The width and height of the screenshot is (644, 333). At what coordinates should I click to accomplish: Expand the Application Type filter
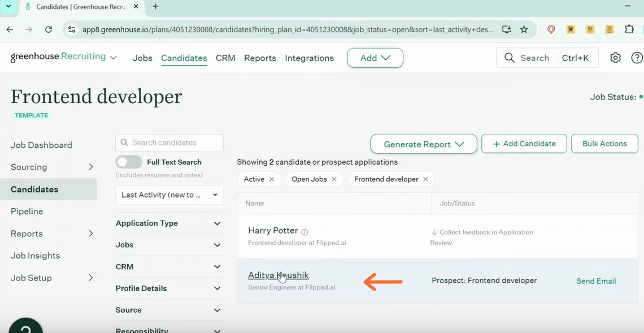pyautogui.click(x=169, y=224)
